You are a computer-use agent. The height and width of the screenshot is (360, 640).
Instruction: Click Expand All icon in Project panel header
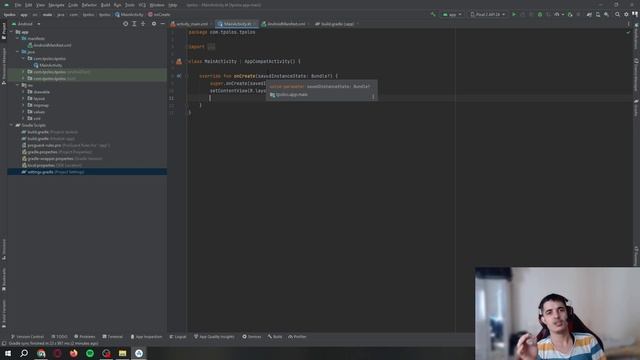click(134, 24)
